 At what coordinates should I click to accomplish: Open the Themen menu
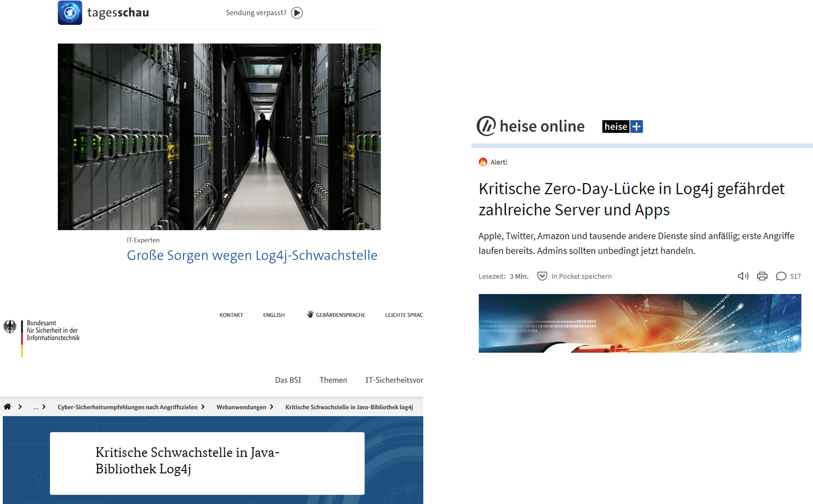(333, 380)
